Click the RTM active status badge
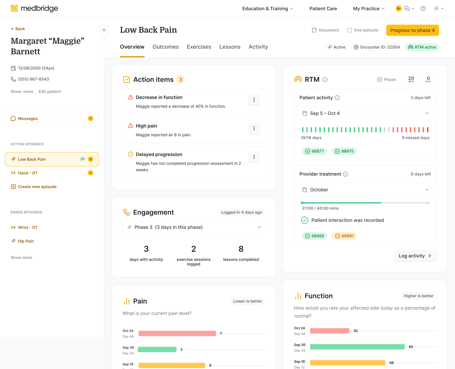The image size is (455, 369). click(x=422, y=47)
